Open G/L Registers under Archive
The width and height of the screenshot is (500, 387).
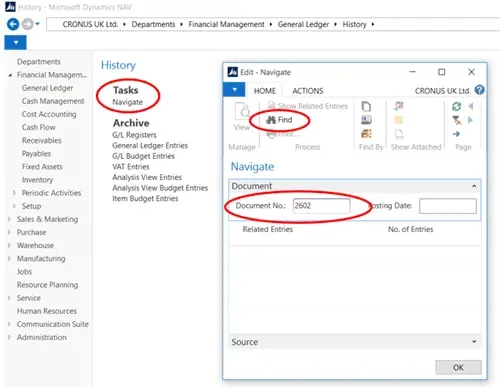click(134, 135)
